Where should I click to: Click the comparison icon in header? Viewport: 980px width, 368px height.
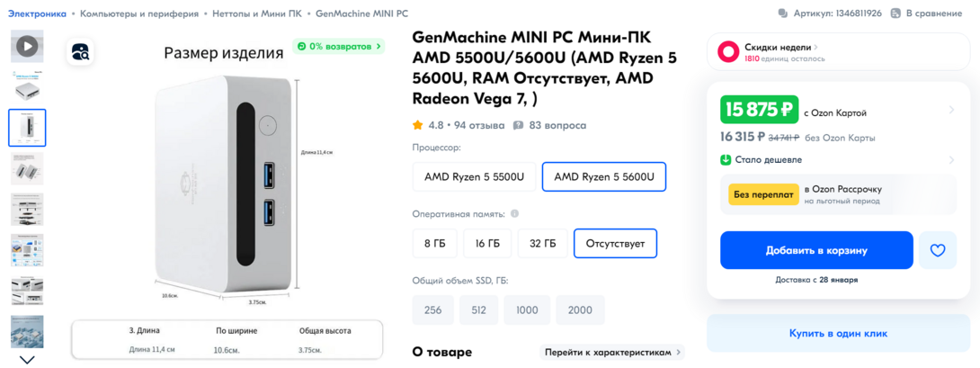[896, 13]
